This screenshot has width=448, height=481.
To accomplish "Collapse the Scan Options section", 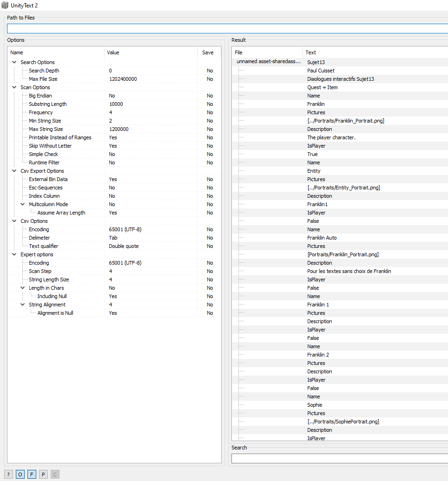I will [14, 87].
